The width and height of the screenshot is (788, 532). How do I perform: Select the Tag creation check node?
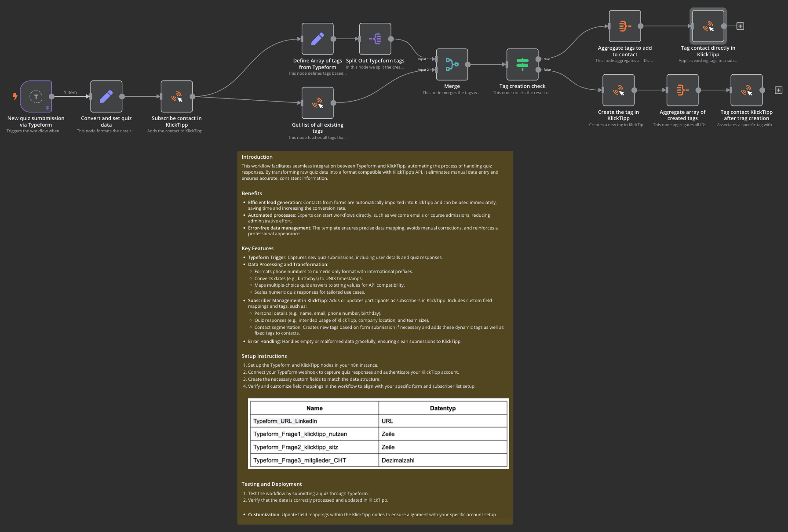click(522, 64)
